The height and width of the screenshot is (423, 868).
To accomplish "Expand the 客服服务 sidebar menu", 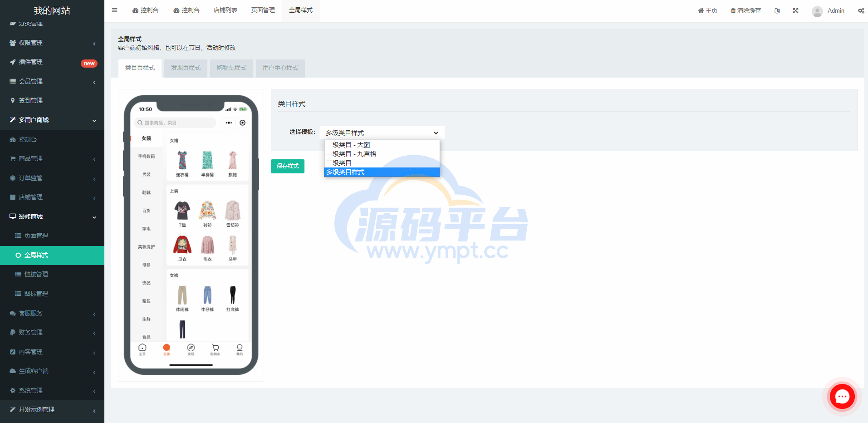I will click(52, 313).
